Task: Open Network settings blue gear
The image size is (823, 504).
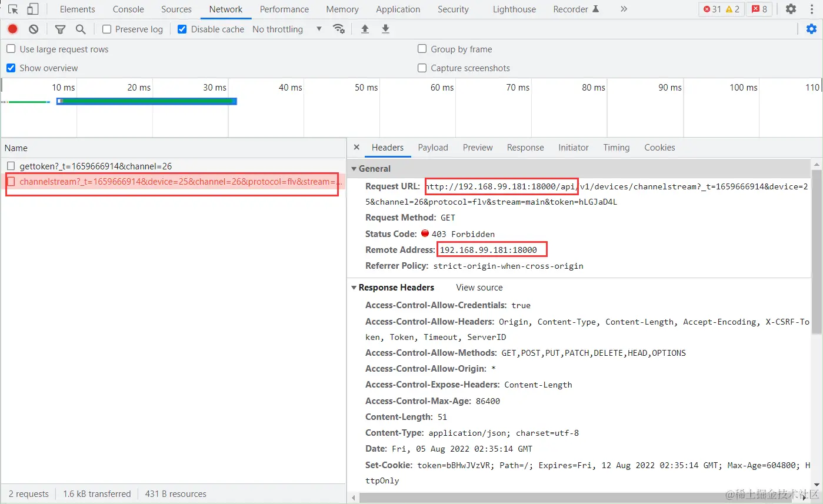Action: 811,29
